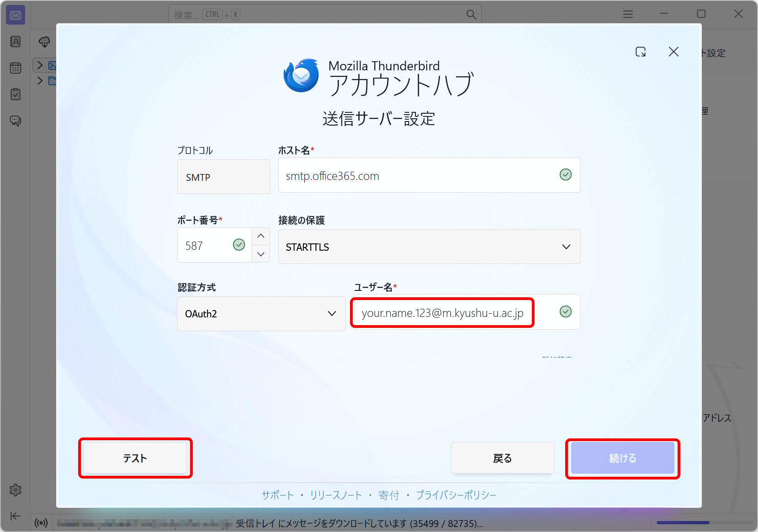The height and width of the screenshot is (532, 758).
Task: Open the サポート link
Action: 278,495
